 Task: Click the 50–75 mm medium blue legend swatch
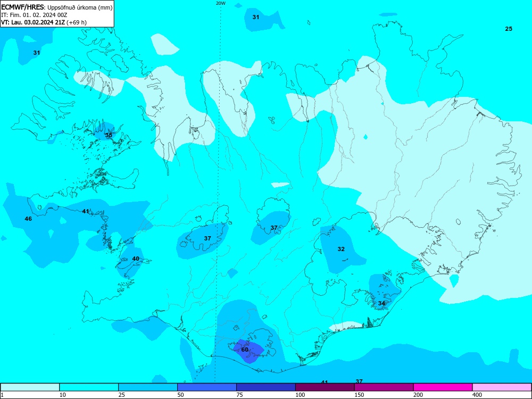[207, 387]
